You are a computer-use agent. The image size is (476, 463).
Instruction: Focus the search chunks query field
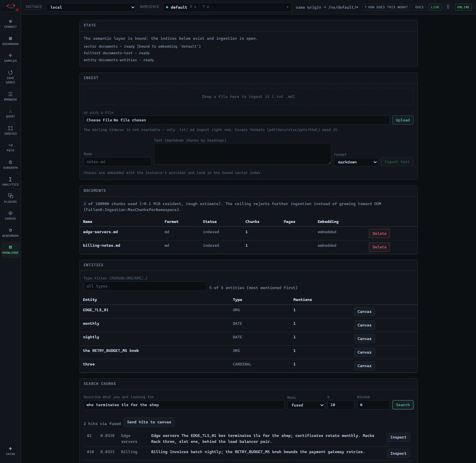point(184,405)
